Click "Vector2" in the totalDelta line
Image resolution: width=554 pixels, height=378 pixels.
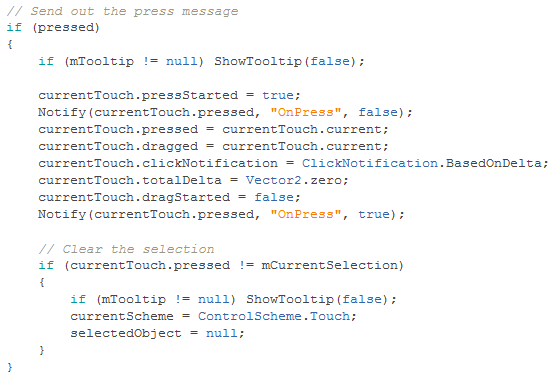tap(273, 180)
